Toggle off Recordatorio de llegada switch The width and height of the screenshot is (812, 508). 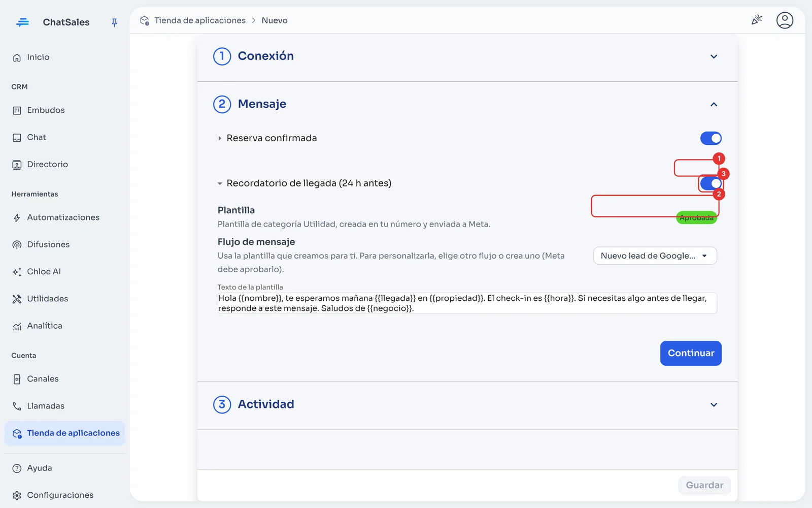pos(710,183)
